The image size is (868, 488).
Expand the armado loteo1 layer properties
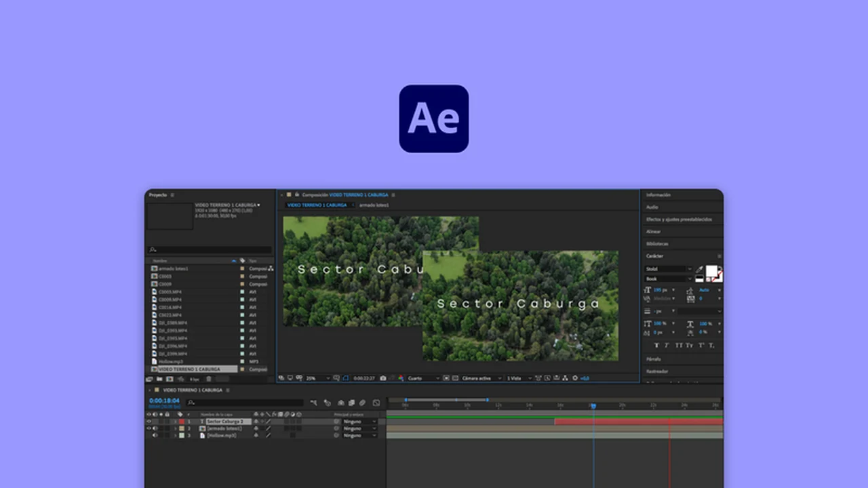click(175, 428)
